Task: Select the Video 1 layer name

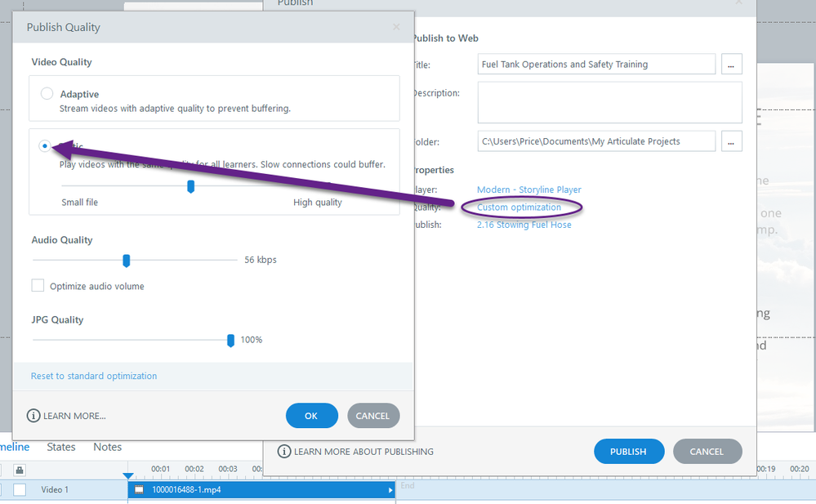Action: pyautogui.click(x=55, y=489)
